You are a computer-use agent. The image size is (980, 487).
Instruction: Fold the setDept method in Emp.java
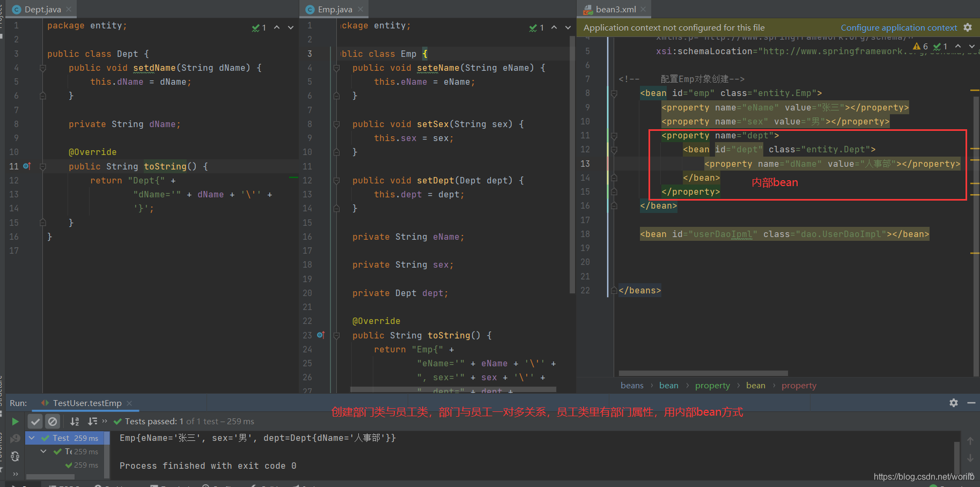(336, 181)
